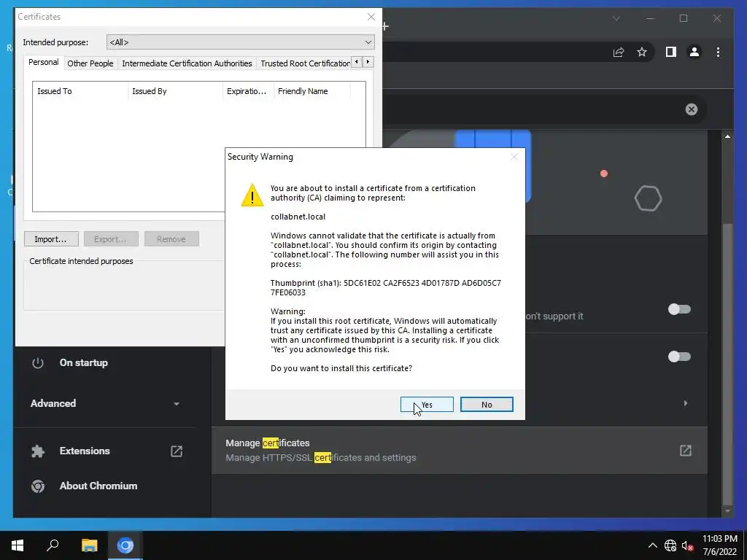
Task: Maximize the Chromium window
Action: coord(683,18)
